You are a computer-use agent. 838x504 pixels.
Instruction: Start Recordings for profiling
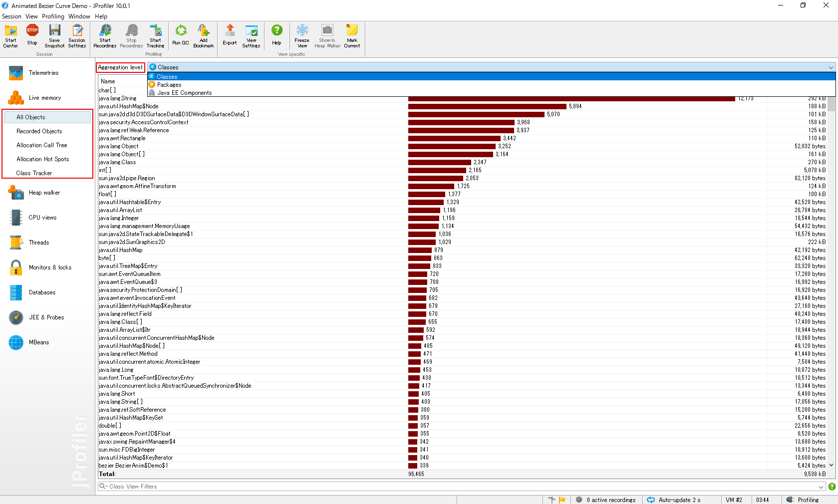point(105,36)
